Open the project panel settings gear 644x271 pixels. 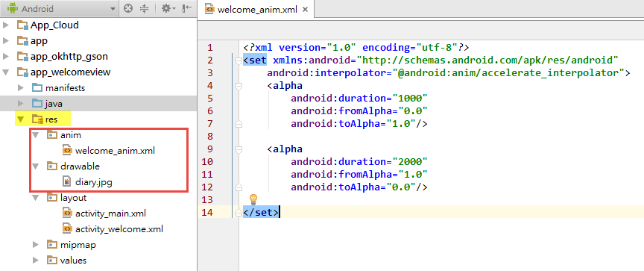coord(168,9)
